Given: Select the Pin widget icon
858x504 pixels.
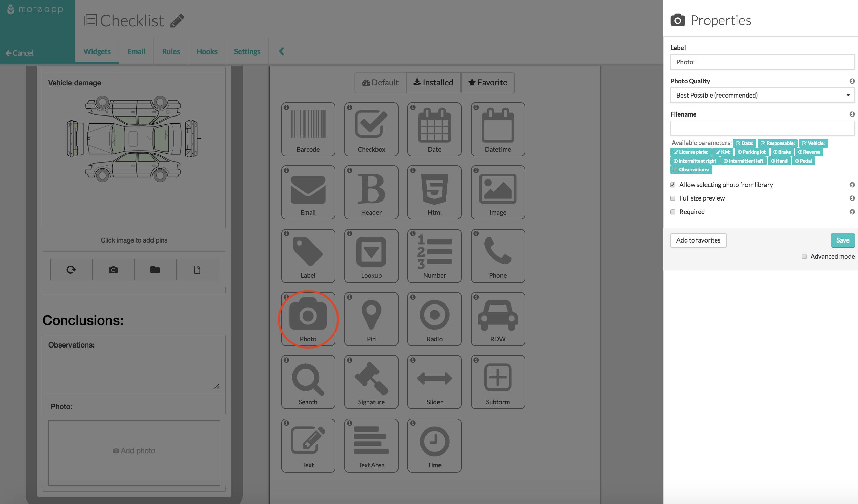Looking at the screenshot, I should tap(371, 319).
